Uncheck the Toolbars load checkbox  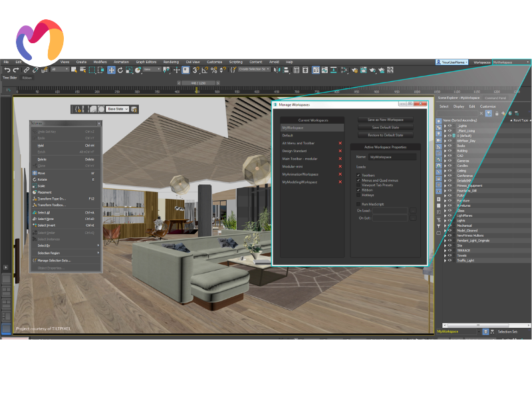click(358, 175)
